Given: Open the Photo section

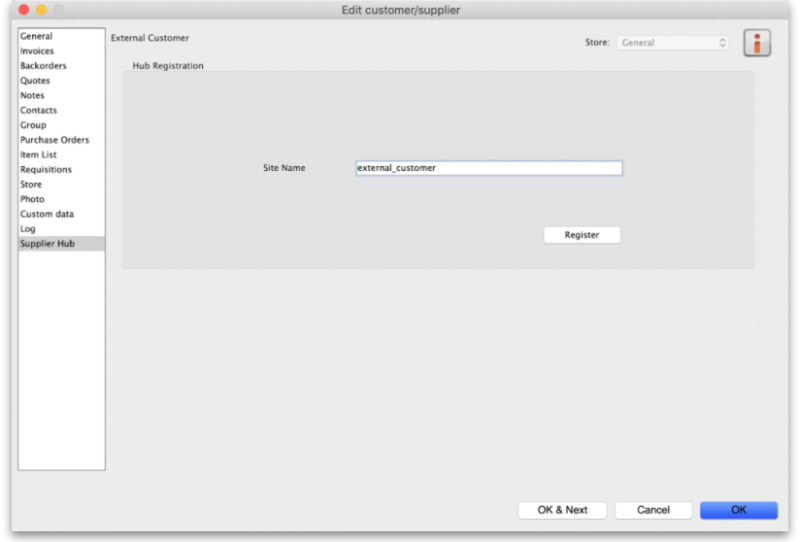Looking at the screenshot, I should [x=33, y=199].
